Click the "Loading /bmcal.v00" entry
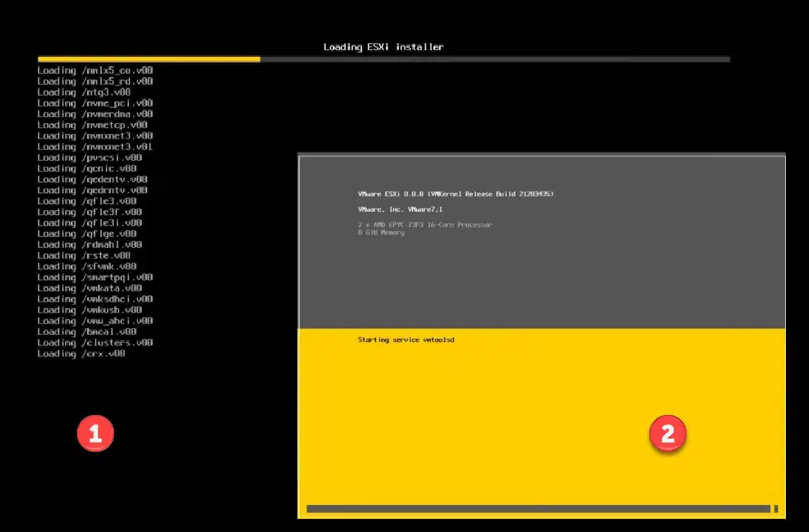The width and height of the screenshot is (809, 532). (86, 332)
